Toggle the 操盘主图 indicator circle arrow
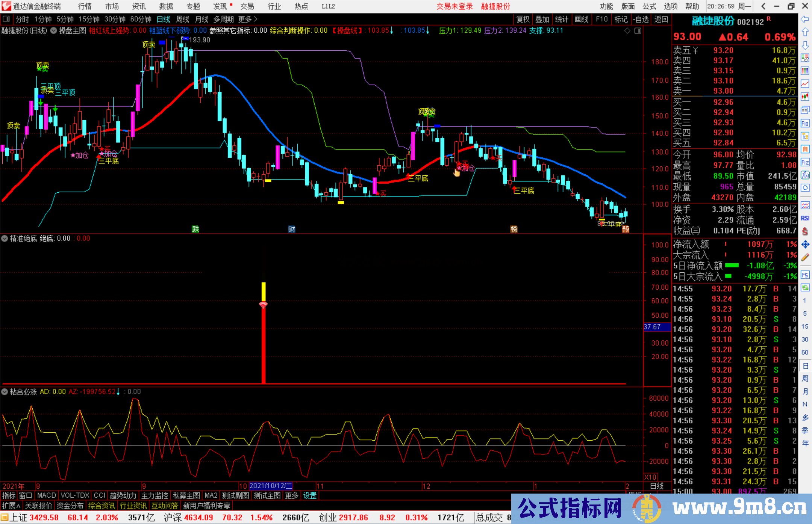This screenshot has height=524, width=812. point(54,31)
